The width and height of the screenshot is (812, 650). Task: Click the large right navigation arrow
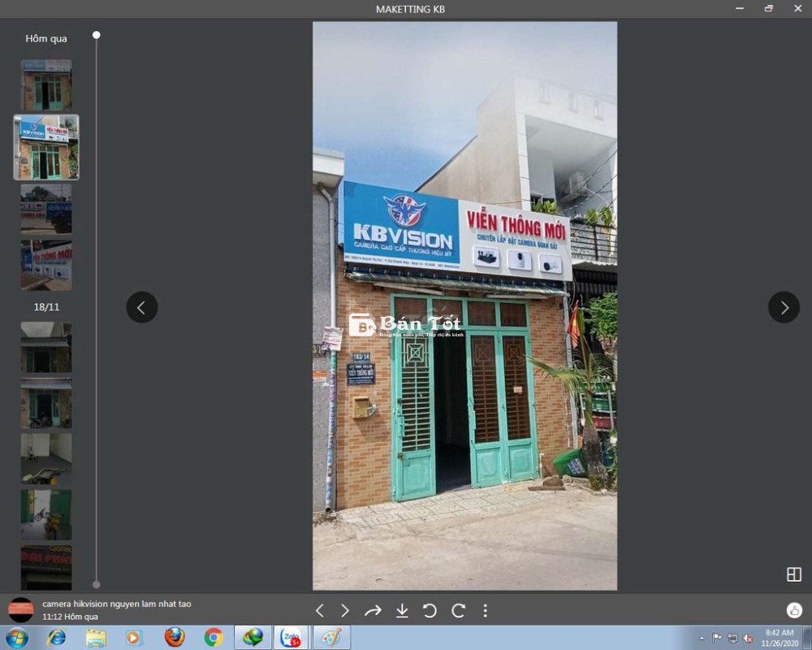(784, 307)
